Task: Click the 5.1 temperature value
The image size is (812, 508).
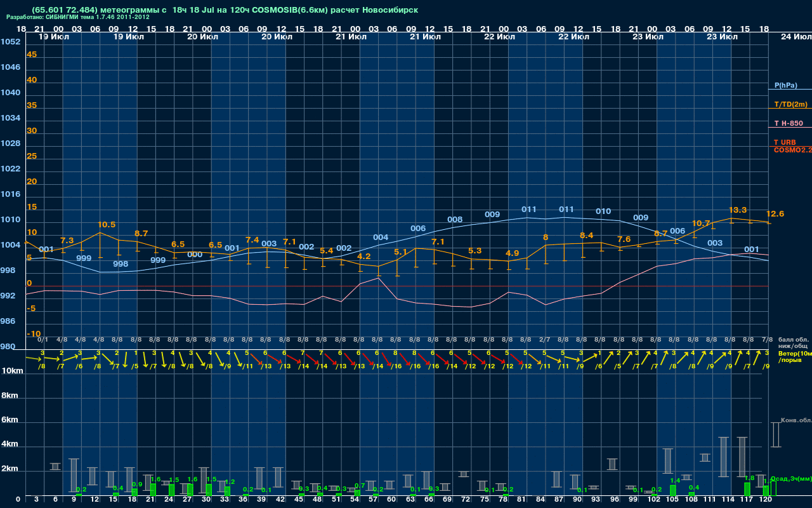Action: (x=401, y=252)
